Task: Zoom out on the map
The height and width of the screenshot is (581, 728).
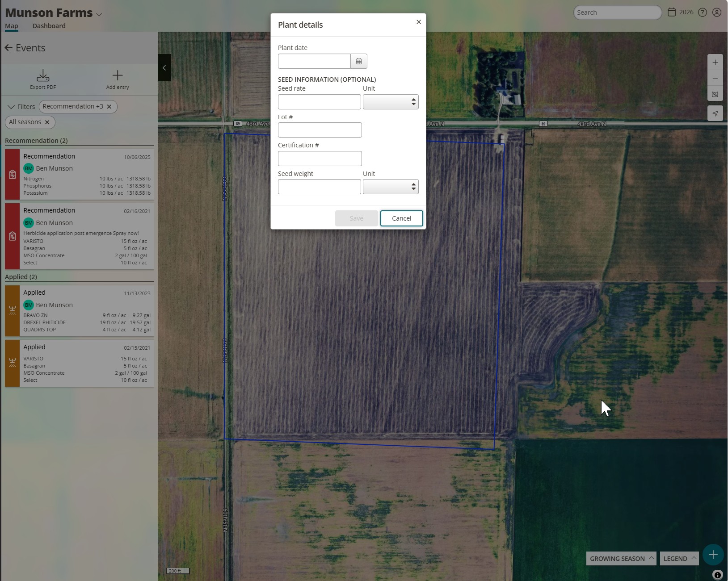Action: coord(715,79)
